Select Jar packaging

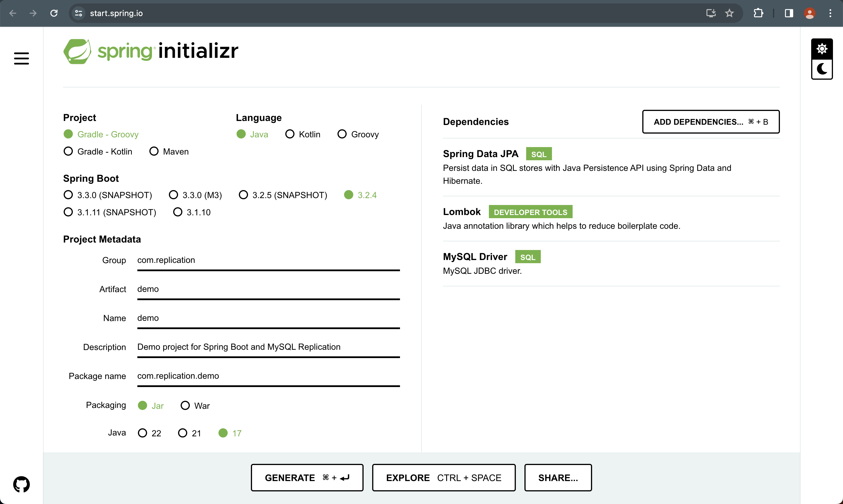[x=151, y=405]
